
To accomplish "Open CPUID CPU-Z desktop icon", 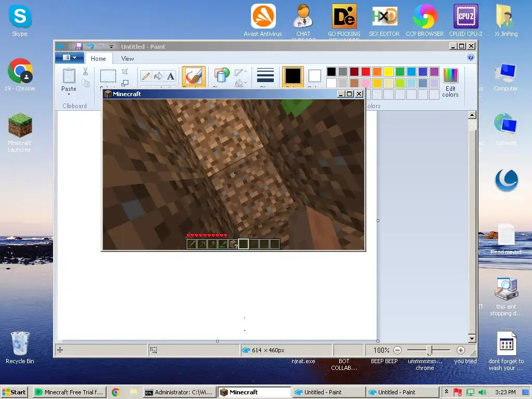I will pyautogui.click(x=465, y=20).
